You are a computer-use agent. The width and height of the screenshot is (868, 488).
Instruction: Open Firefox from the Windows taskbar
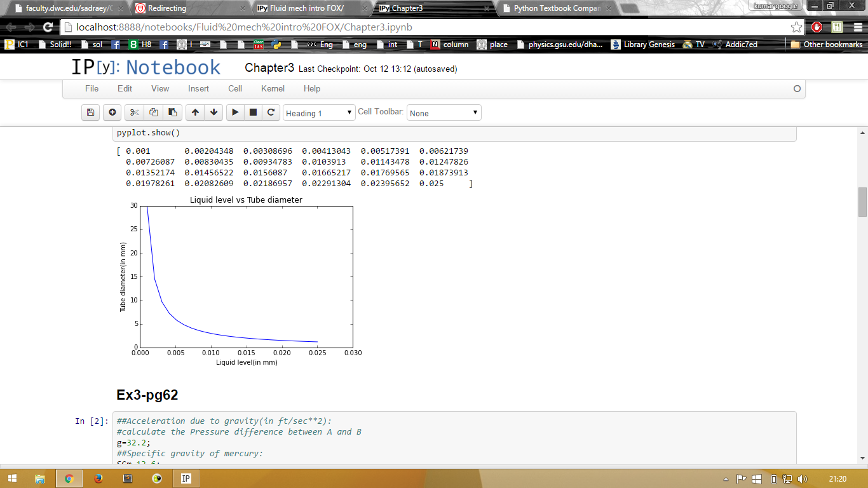click(x=98, y=478)
